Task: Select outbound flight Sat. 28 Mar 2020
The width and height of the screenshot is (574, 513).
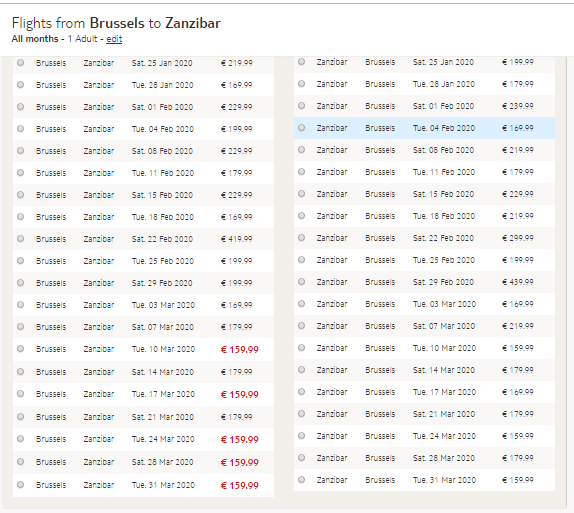Action: pos(20,462)
